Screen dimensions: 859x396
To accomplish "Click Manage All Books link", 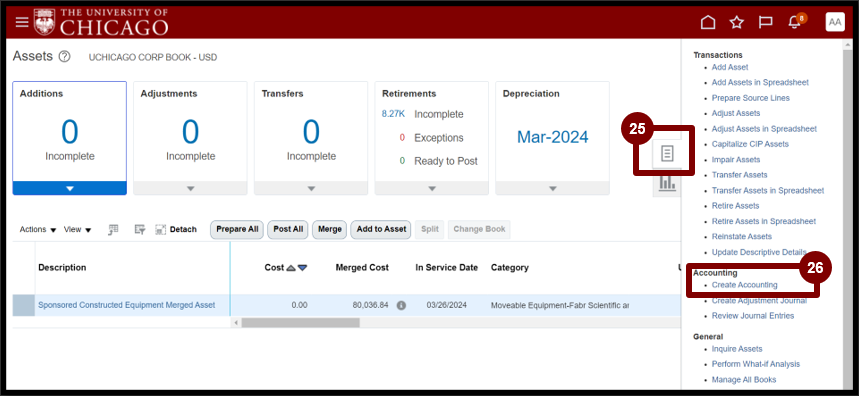I will (744, 380).
